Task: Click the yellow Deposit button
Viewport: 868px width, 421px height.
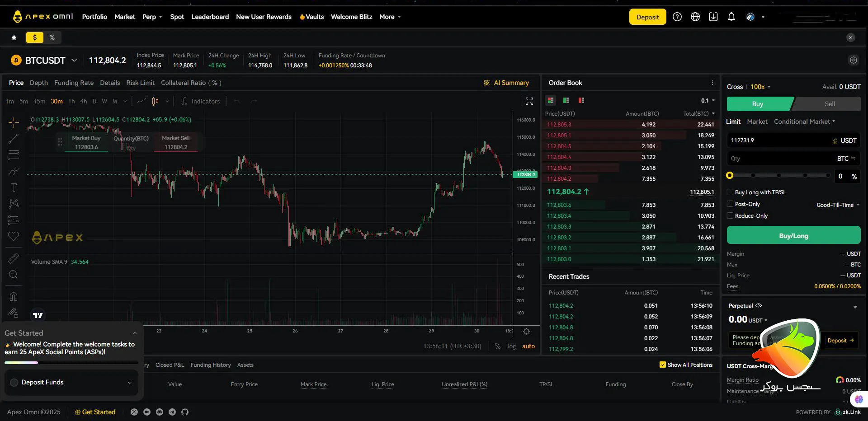Action: 647,17
